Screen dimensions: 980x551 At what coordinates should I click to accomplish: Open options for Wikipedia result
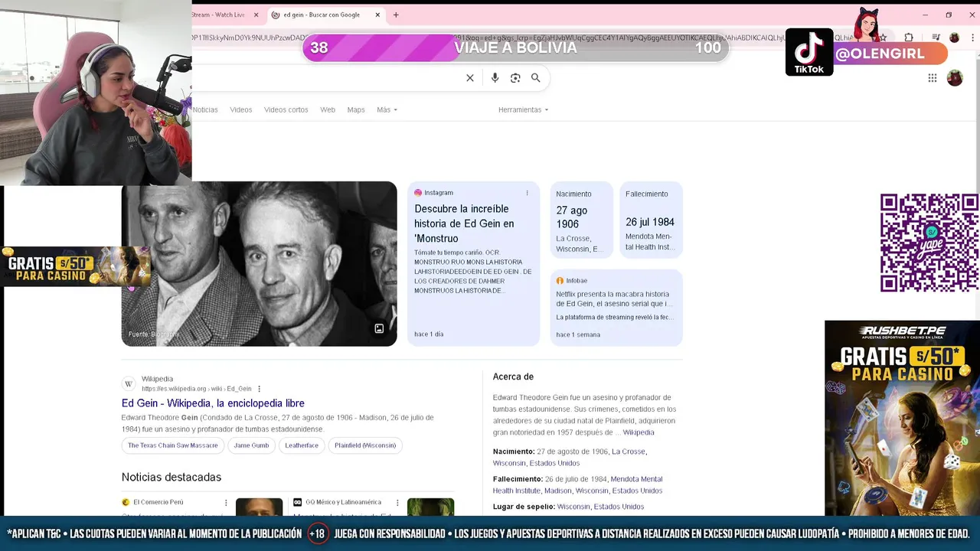point(260,389)
